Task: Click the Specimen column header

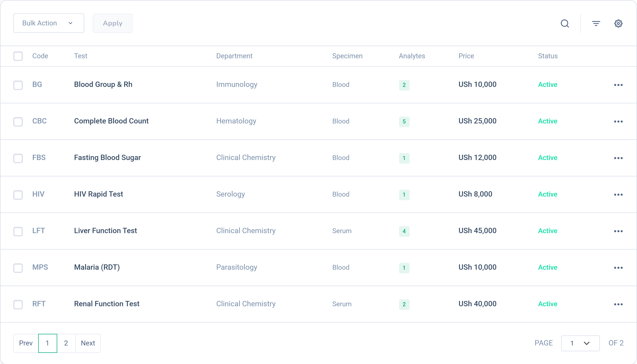Action: pyautogui.click(x=347, y=56)
